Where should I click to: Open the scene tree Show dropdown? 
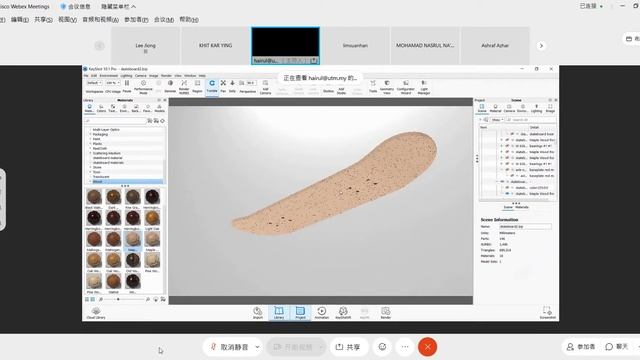click(x=497, y=120)
